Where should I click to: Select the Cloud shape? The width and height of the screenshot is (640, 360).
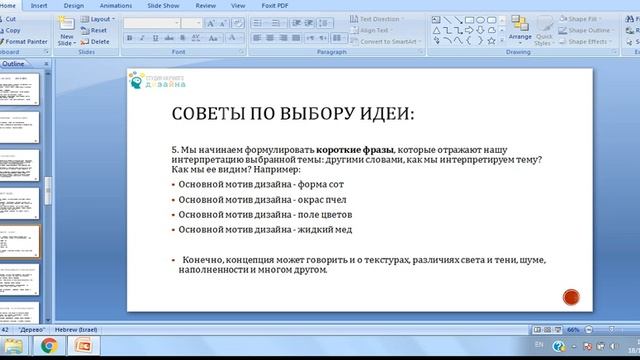[x=491, y=30]
